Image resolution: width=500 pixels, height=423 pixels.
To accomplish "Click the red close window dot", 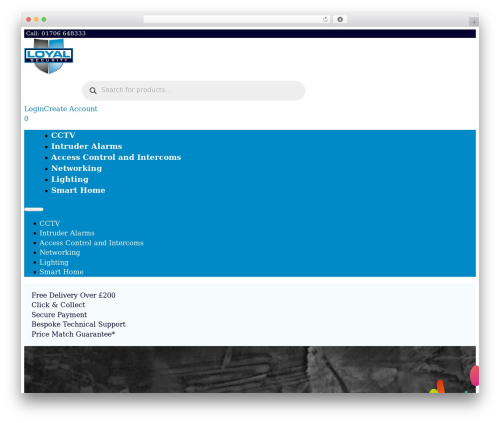I will (x=29, y=19).
